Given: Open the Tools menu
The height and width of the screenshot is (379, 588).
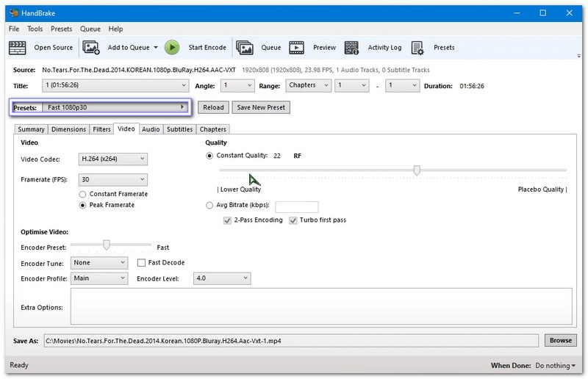Looking at the screenshot, I should (35, 29).
